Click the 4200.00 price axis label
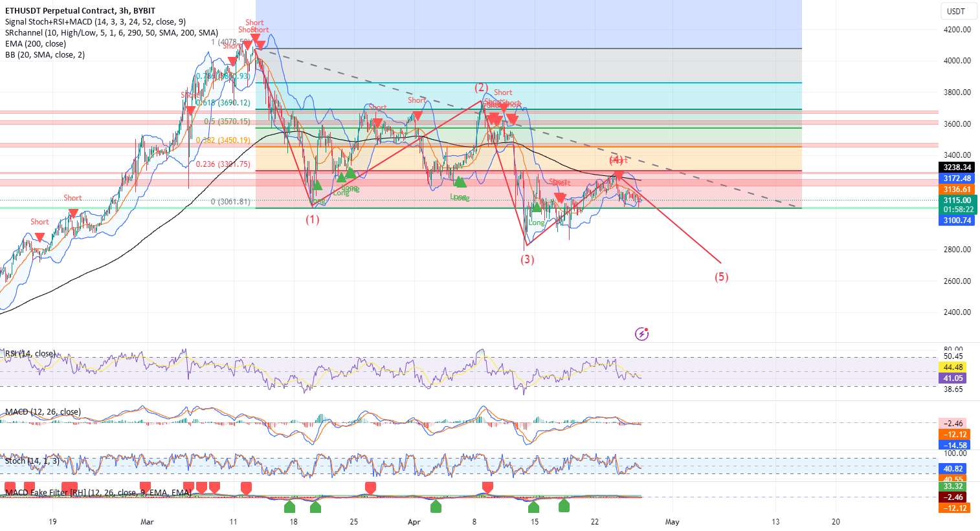 tap(957, 30)
